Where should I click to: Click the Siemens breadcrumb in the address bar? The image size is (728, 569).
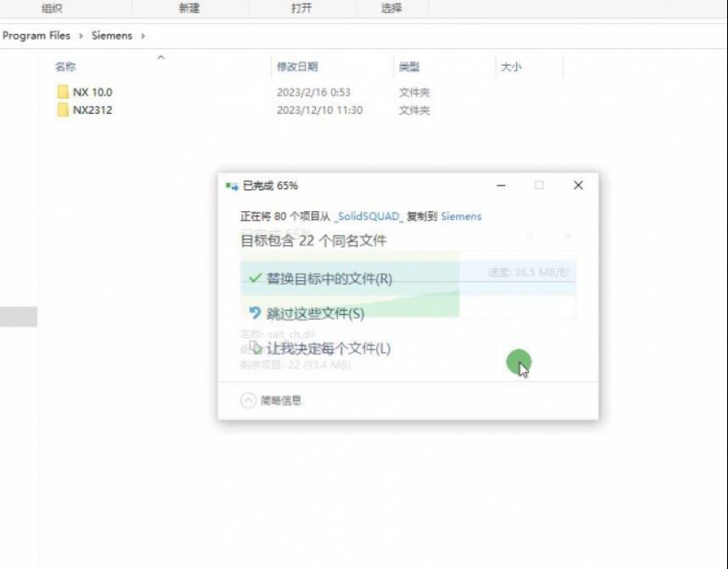tap(112, 36)
